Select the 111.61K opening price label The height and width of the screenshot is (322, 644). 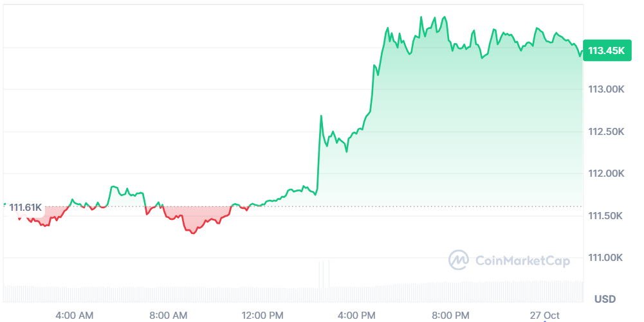coord(26,208)
